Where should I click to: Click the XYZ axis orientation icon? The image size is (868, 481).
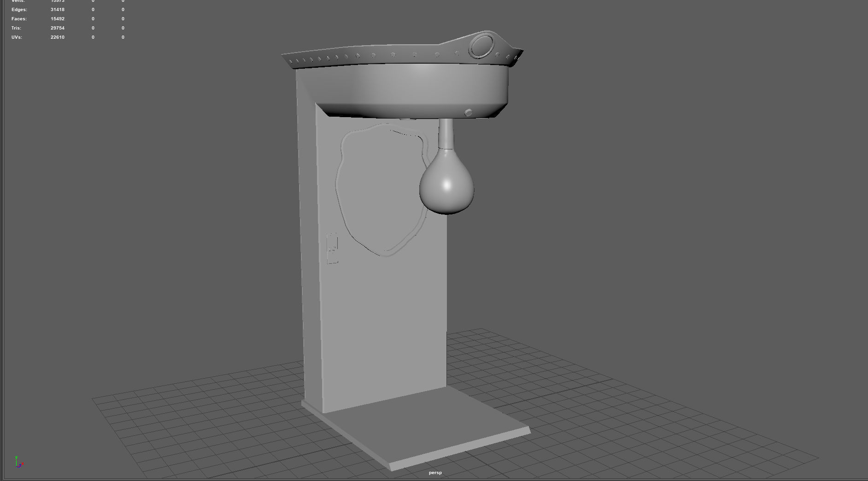click(x=18, y=462)
